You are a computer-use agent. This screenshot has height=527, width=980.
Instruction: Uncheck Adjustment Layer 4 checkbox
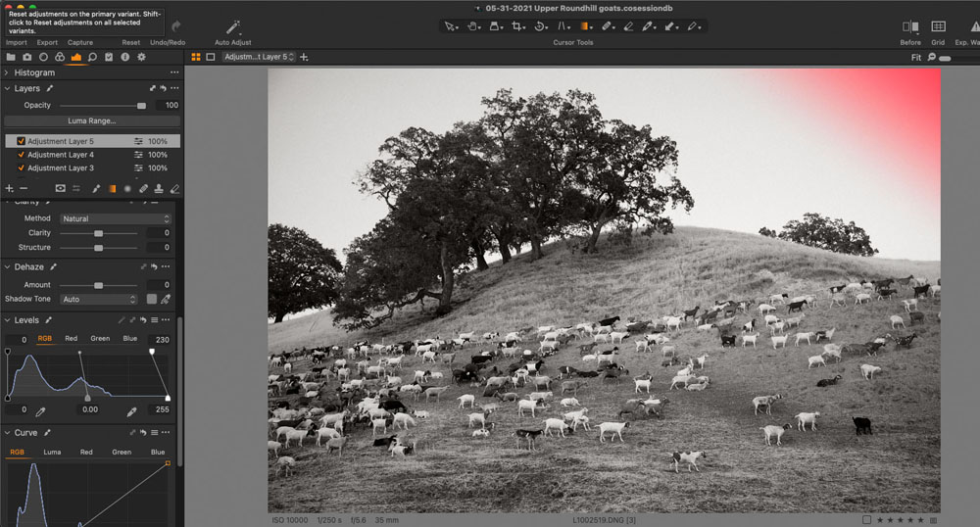pyautogui.click(x=21, y=154)
